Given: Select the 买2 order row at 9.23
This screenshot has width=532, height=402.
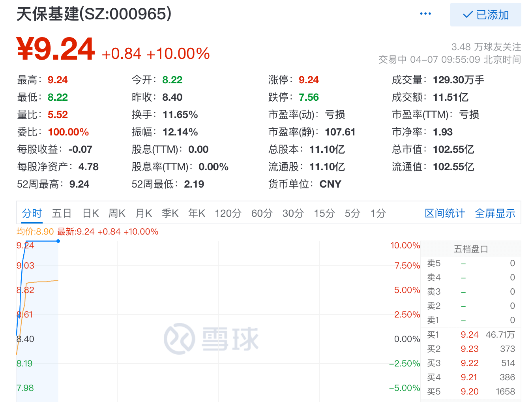Looking at the screenshot, I should click(x=471, y=349).
